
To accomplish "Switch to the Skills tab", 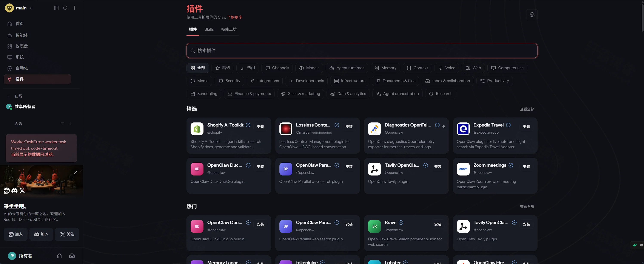I will click(x=209, y=29).
